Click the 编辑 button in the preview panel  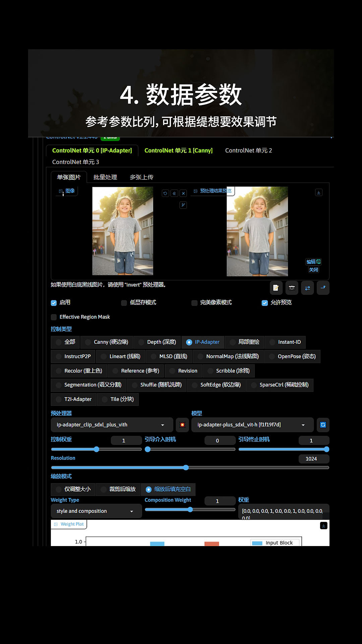pos(314,262)
